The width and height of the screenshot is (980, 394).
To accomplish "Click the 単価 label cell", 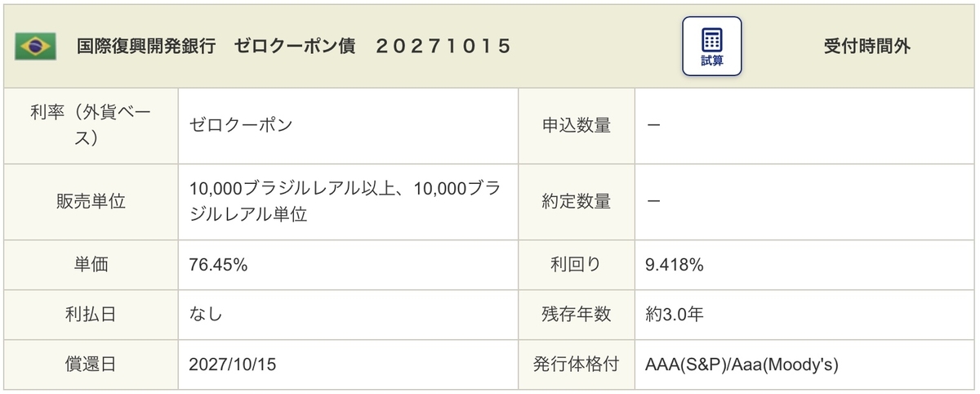I will pyautogui.click(x=90, y=265).
